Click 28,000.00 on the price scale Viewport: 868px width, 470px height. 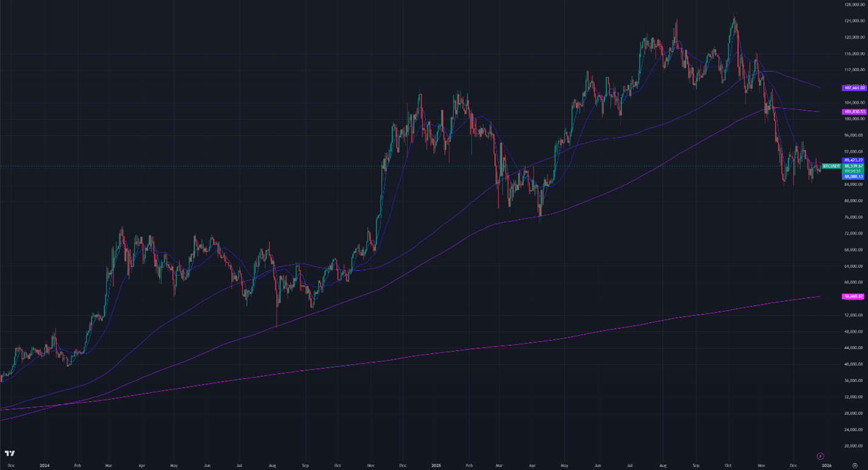(853, 414)
